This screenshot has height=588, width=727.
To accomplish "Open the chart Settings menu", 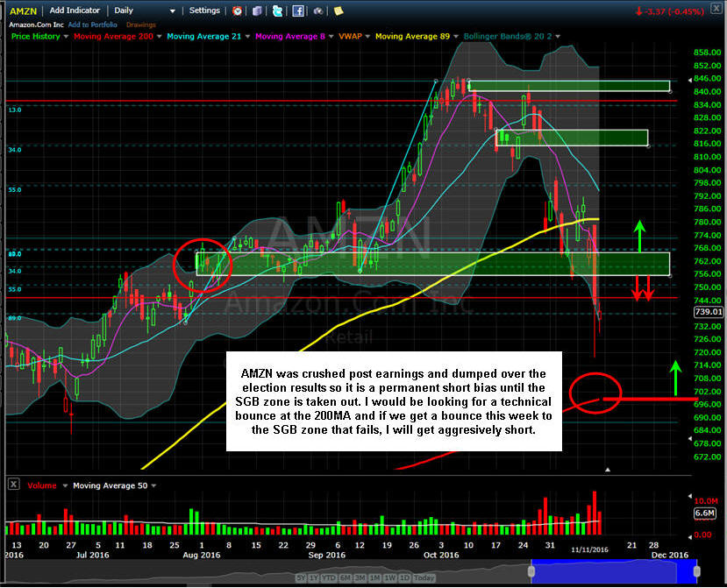I will coord(204,11).
